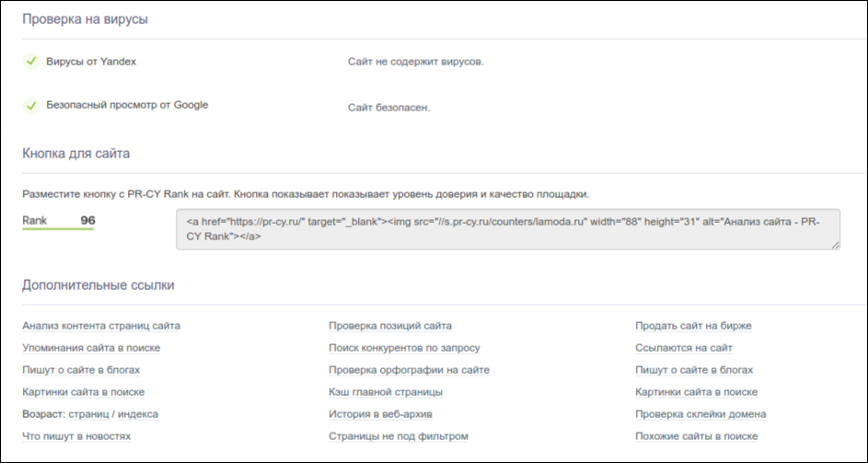
Task: Open Что пишут в новостях link
Action: (x=76, y=436)
